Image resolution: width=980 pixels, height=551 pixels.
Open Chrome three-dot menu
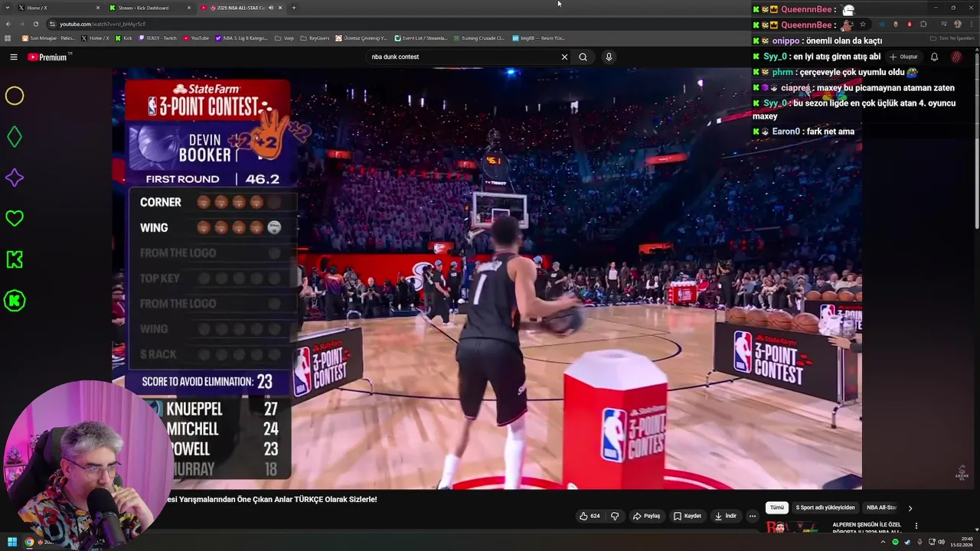tap(971, 24)
